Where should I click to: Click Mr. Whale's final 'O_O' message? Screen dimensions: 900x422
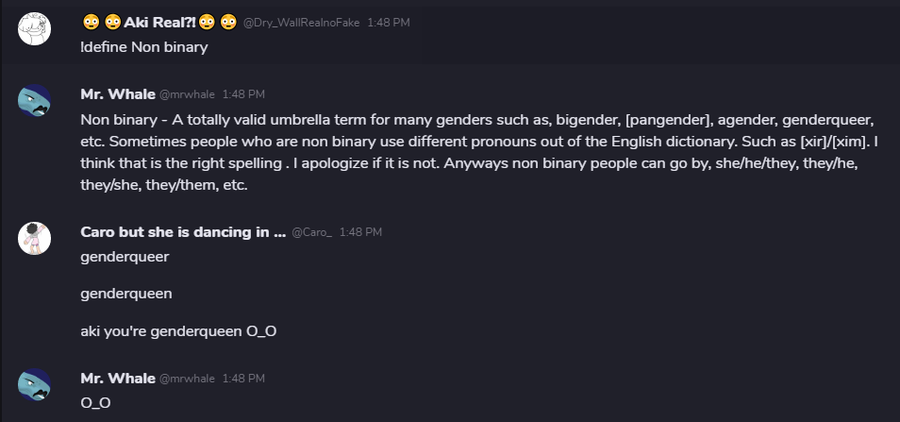point(95,403)
